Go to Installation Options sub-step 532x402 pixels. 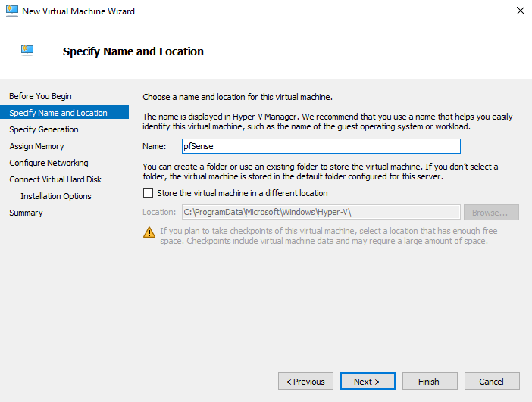tap(56, 196)
